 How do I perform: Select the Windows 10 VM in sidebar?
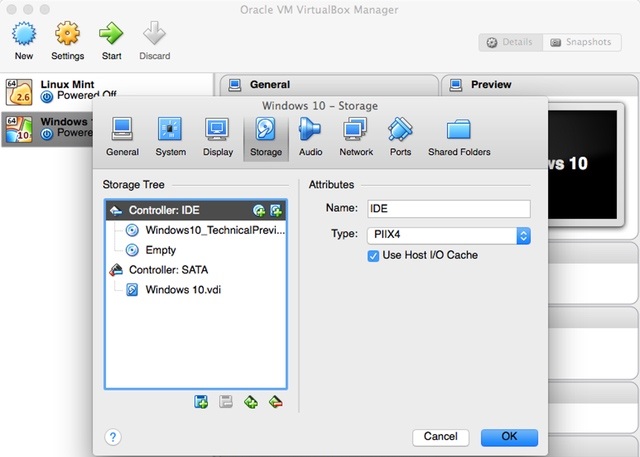pyautogui.click(x=47, y=129)
